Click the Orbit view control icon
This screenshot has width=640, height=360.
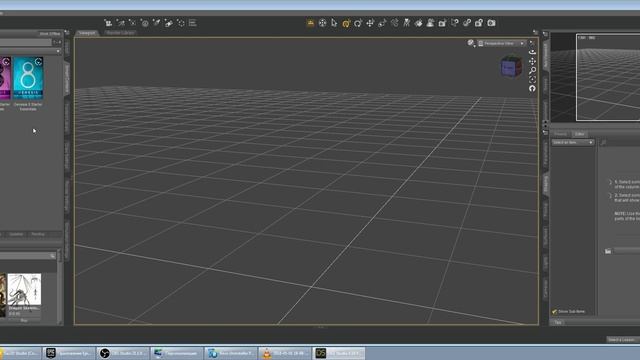[x=532, y=52]
